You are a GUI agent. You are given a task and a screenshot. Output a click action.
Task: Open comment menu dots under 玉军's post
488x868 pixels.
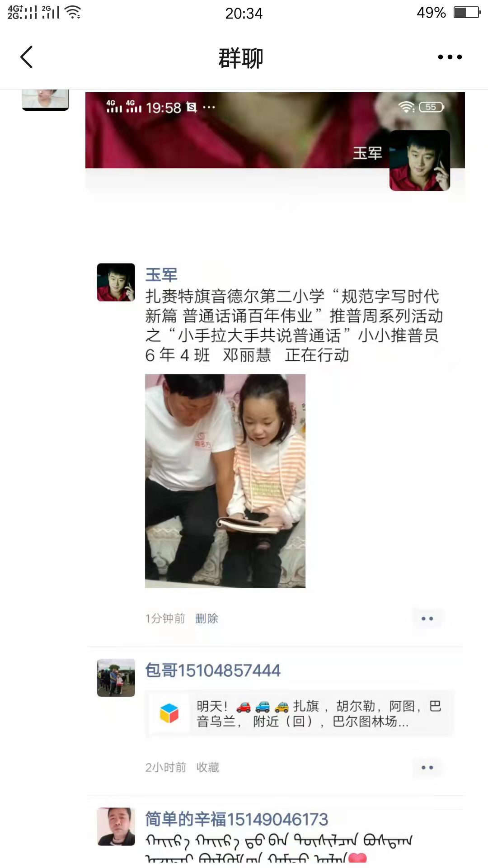427,618
